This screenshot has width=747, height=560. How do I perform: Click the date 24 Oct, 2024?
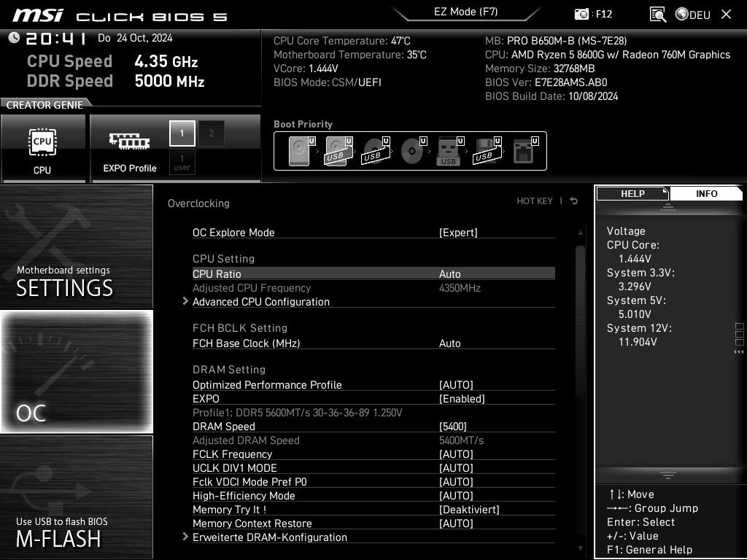point(144,38)
